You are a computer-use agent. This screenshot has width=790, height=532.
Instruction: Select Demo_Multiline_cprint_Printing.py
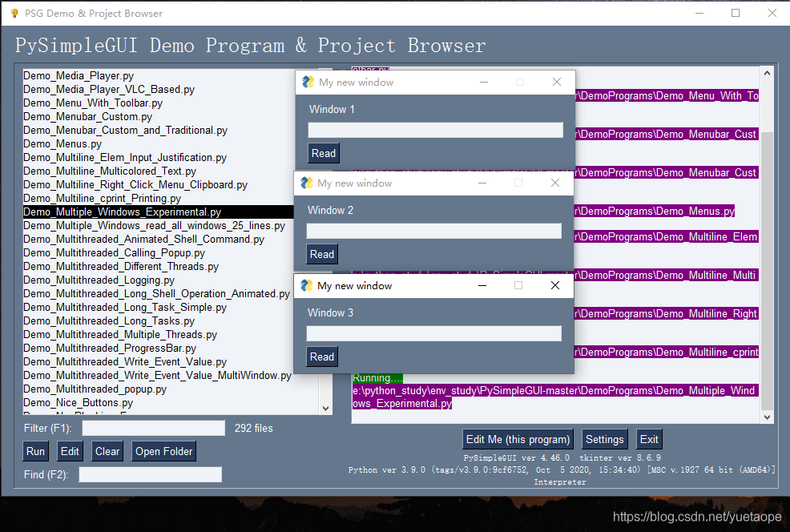pyautogui.click(x=103, y=198)
